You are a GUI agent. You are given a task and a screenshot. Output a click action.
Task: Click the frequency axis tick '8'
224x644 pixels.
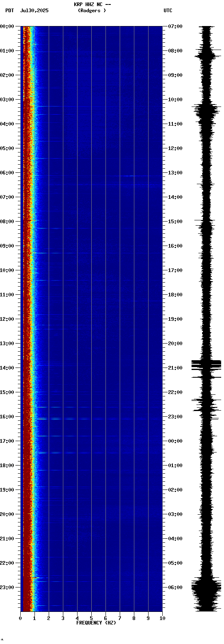[x=134, y=618]
